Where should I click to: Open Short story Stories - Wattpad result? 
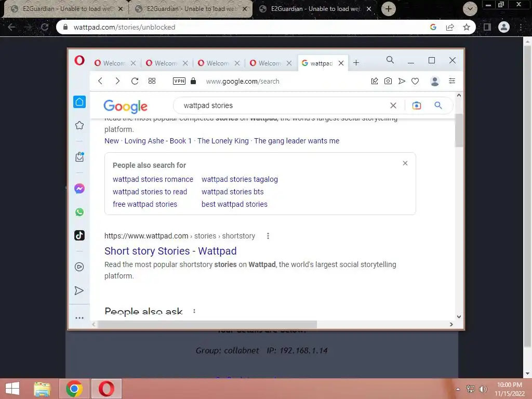[x=170, y=251]
